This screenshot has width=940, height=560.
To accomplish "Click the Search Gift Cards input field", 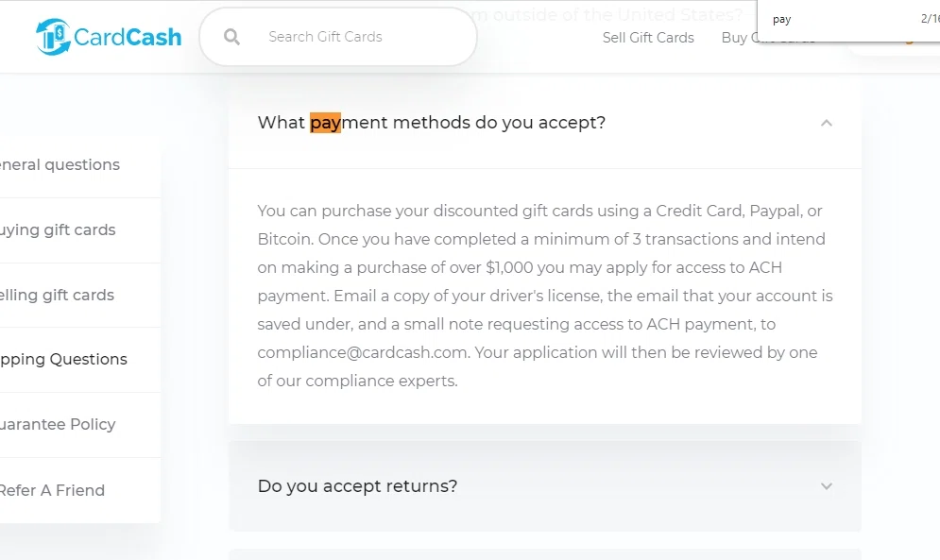I will 350,37.
